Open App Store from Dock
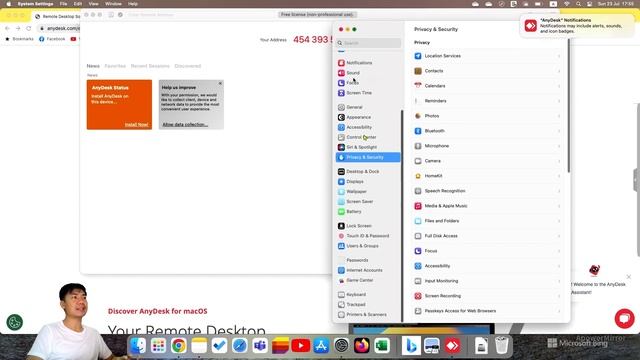The image size is (640, 360). pyautogui.click(x=321, y=346)
